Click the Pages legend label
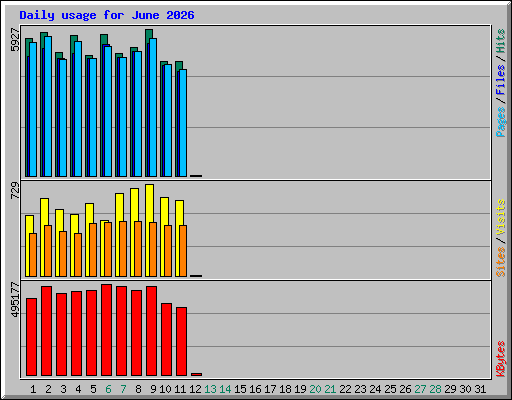Screen dimensions: 512x400 tap(500, 122)
